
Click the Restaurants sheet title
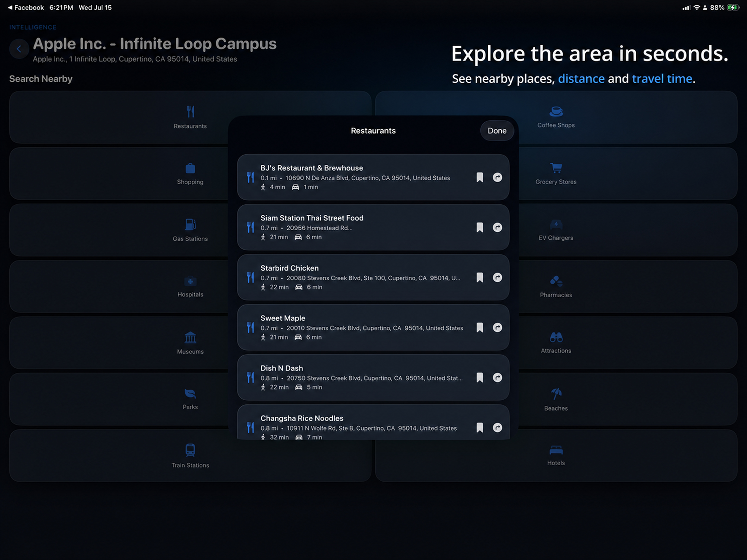coord(373,131)
